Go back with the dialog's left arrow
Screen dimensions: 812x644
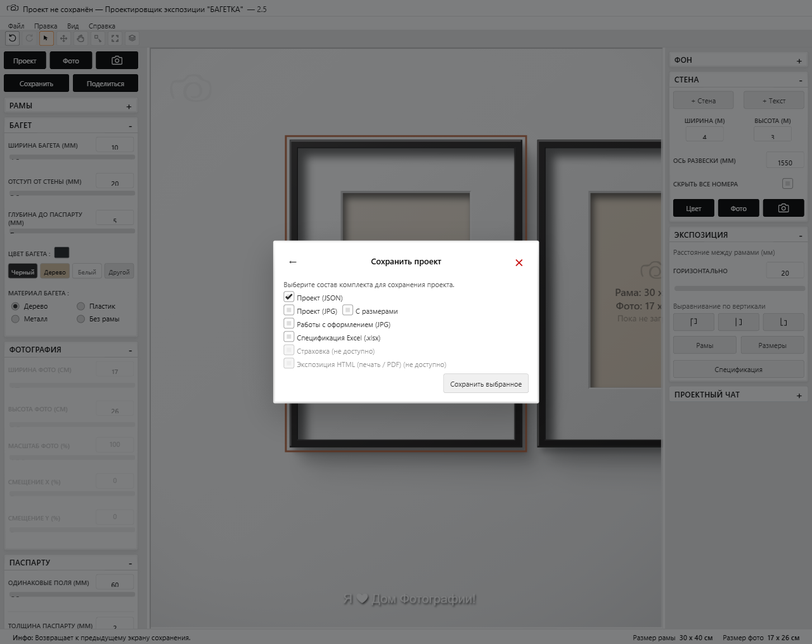click(x=293, y=262)
